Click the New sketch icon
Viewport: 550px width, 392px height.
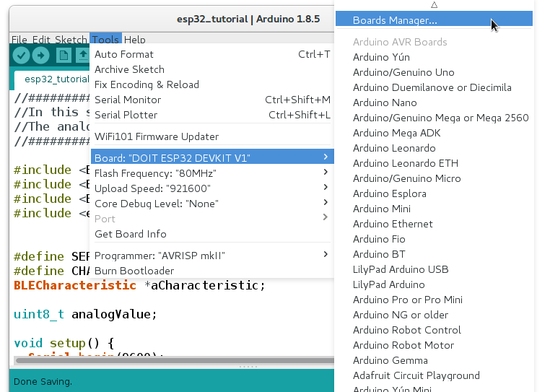64,56
